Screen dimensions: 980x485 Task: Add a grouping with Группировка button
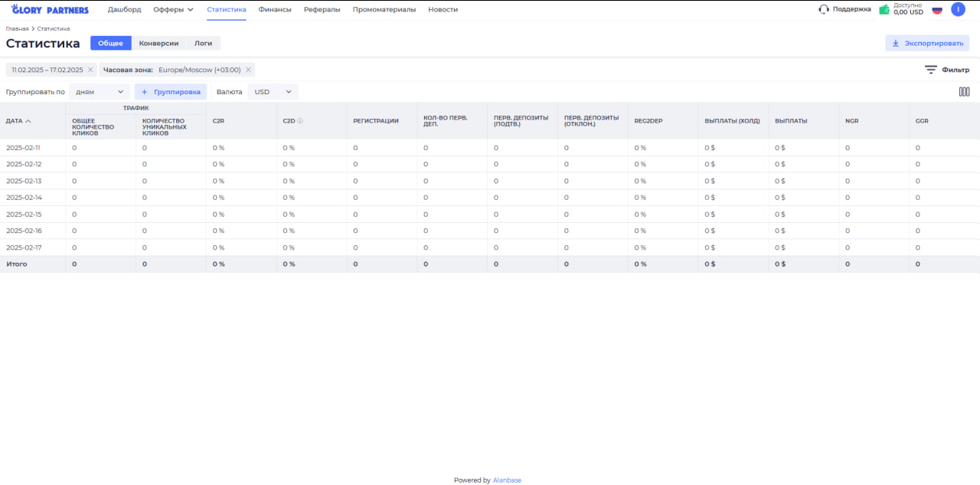[171, 92]
